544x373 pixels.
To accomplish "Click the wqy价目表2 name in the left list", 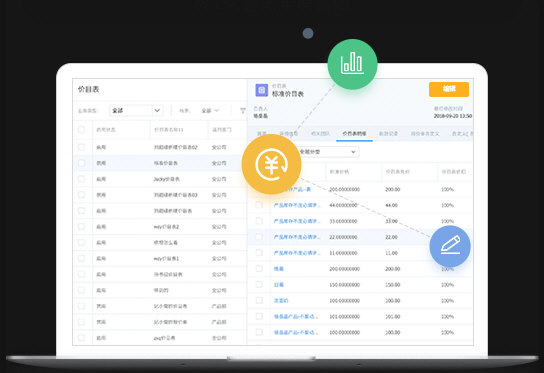I will [x=167, y=227].
